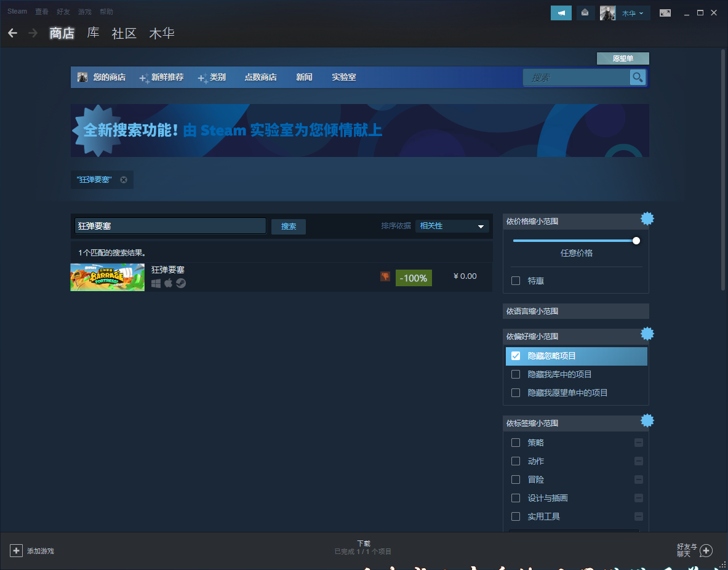Open the 相关性 sort dropdown

click(x=452, y=227)
